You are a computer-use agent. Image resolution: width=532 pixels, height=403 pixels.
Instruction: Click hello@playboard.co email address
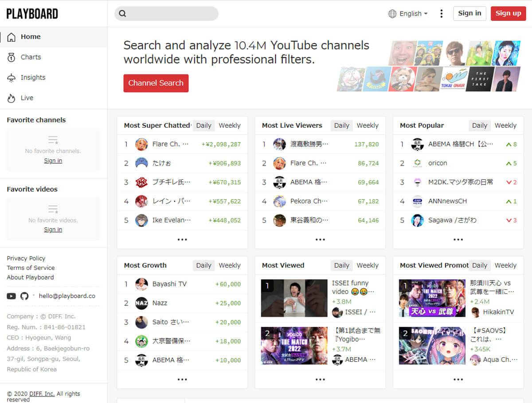(x=67, y=296)
